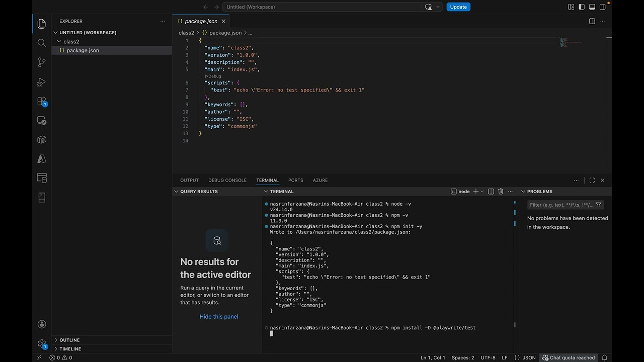The width and height of the screenshot is (644, 362).
Task: Click the editor minimap
Action: pyautogui.click(x=572, y=42)
